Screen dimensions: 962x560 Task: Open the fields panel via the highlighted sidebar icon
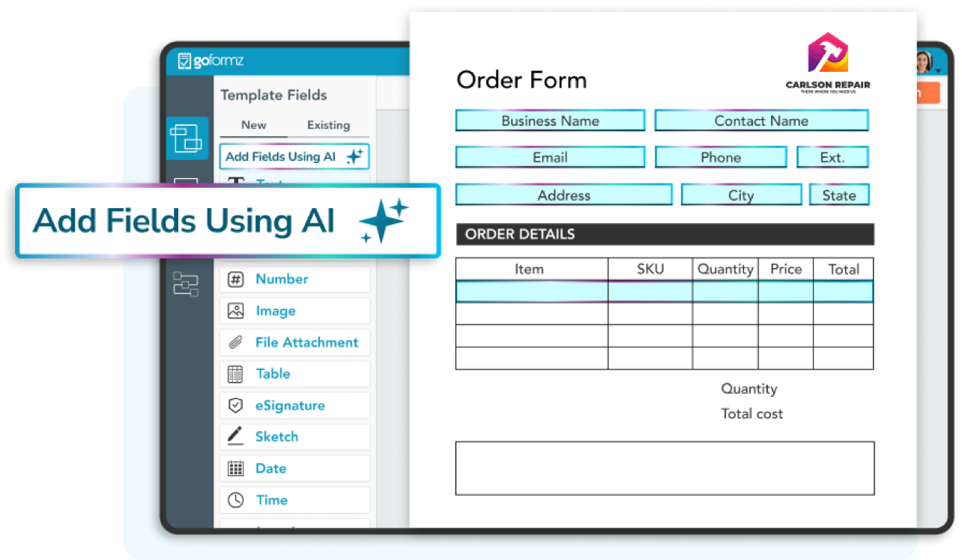click(x=187, y=139)
